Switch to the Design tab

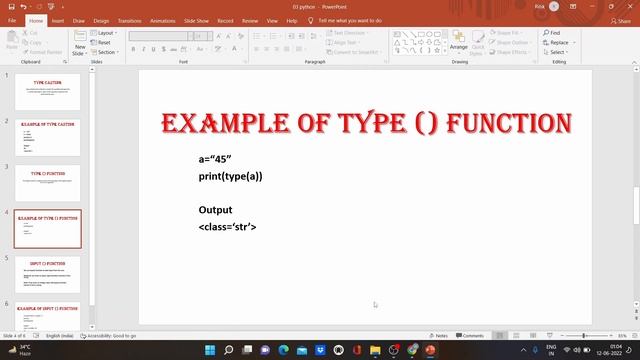coord(101,20)
